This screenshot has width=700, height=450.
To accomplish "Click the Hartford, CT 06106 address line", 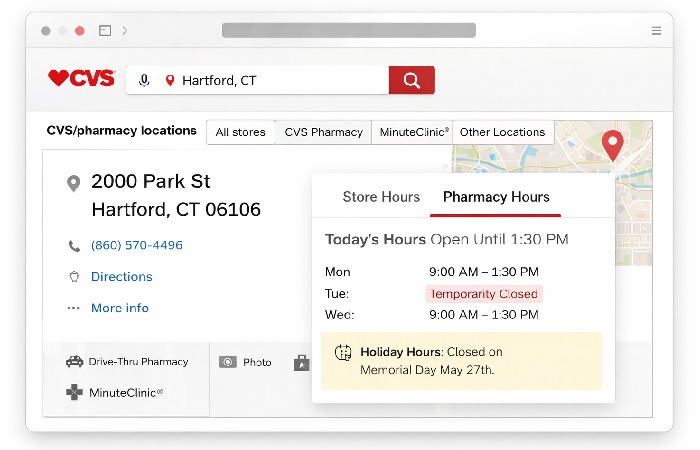I will (x=176, y=209).
